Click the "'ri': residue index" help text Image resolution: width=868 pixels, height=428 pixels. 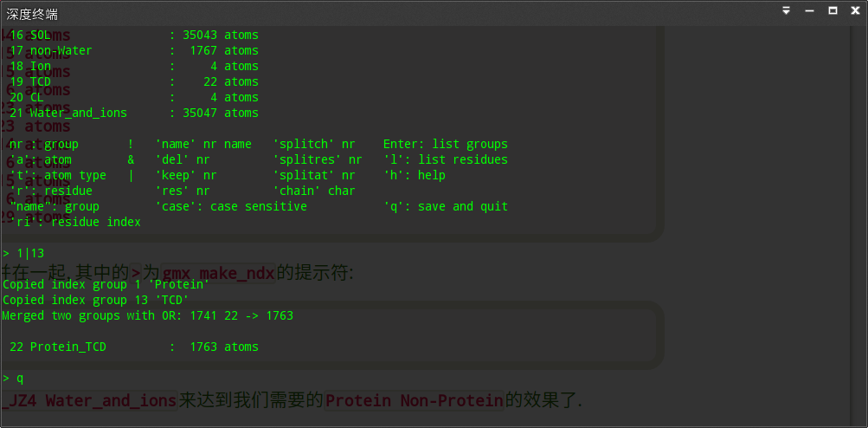click(x=75, y=222)
